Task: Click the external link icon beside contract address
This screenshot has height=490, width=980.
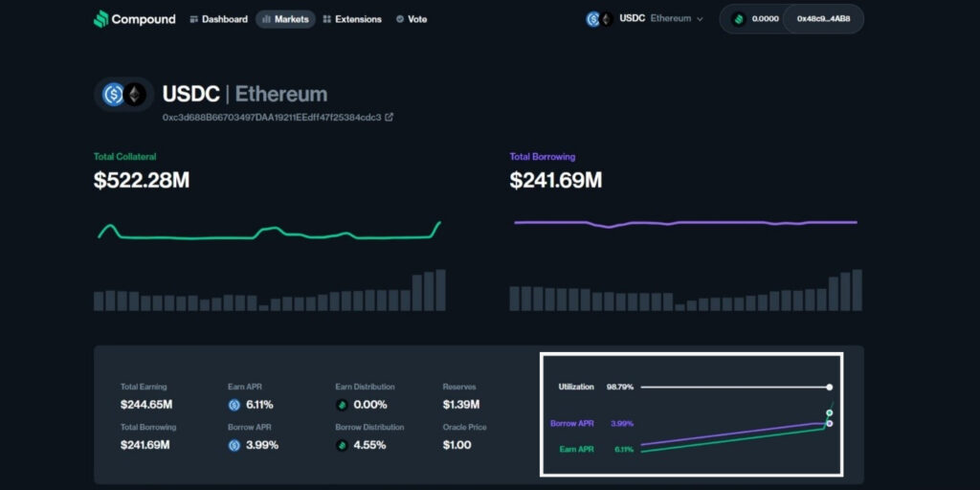Action: click(389, 117)
